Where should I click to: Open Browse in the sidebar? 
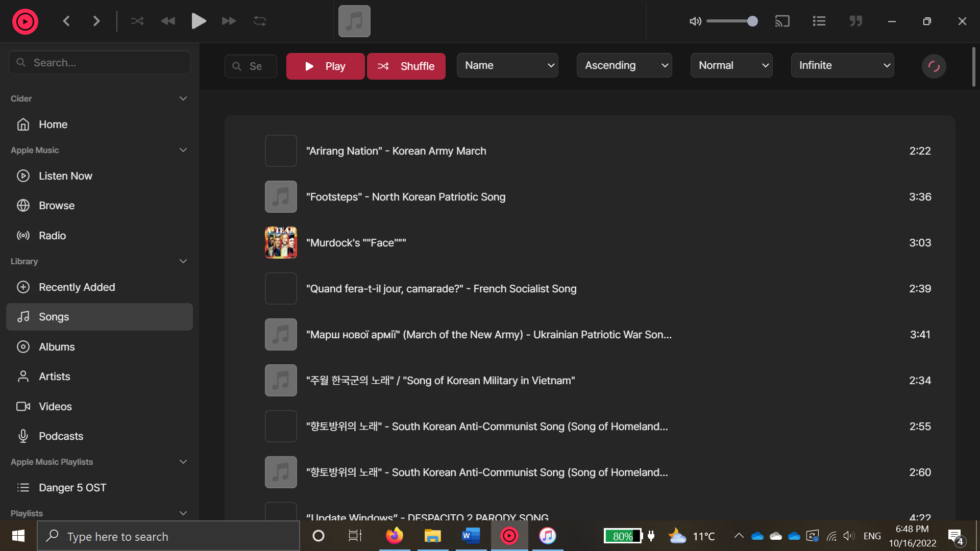(x=100, y=206)
